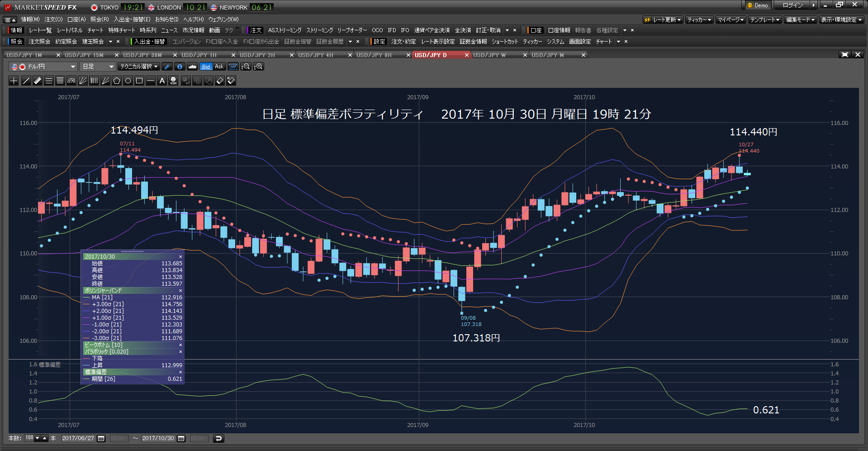This screenshot has width=868, height=451.
Task: Open the 編集モード dropdown
Action: 800,20
